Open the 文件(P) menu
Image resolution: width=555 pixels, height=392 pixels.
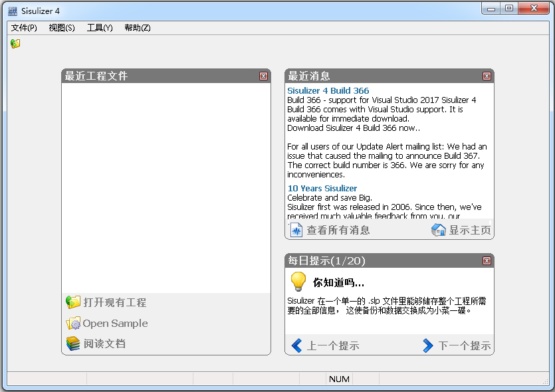(x=24, y=28)
